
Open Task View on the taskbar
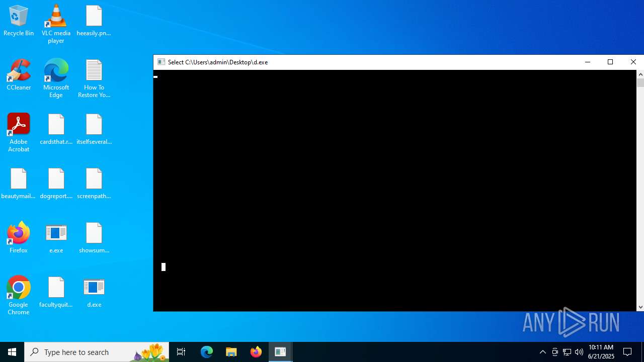coord(181,352)
